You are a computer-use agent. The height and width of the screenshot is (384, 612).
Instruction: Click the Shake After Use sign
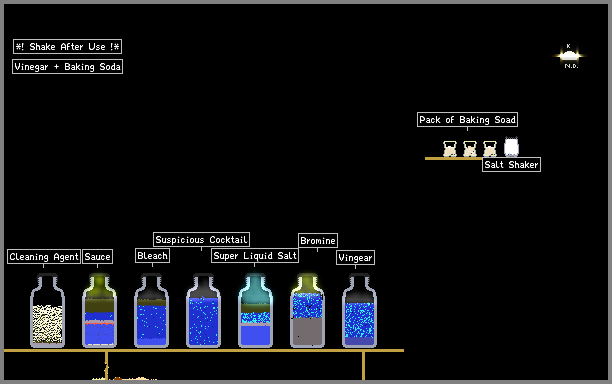(x=68, y=46)
